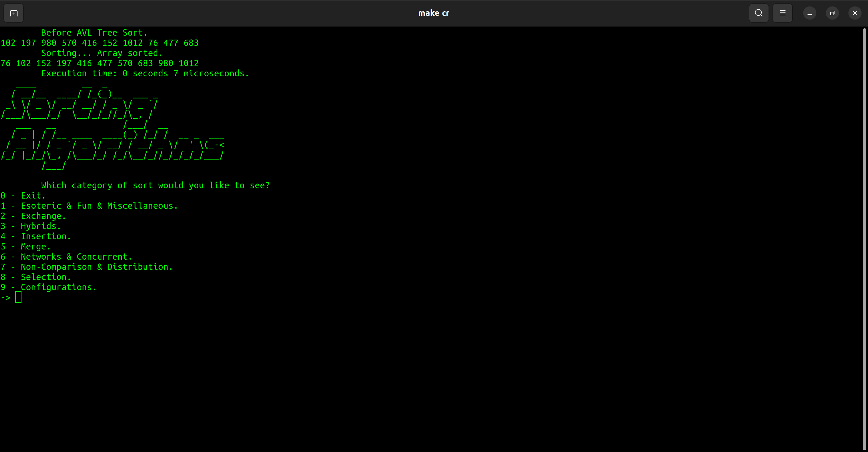This screenshot has height=452, width=868.
Task: Open a new terminal tab
Action: click(14, 13)
